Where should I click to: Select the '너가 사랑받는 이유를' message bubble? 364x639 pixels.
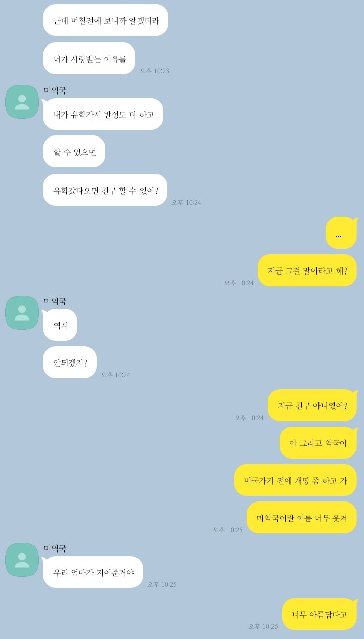point(89,59)
